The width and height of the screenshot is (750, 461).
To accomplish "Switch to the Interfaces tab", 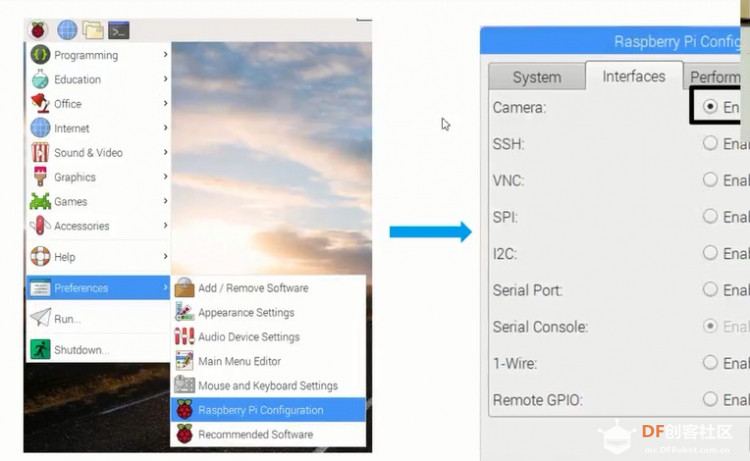I will pyautogui.click(x=634, y=76).
